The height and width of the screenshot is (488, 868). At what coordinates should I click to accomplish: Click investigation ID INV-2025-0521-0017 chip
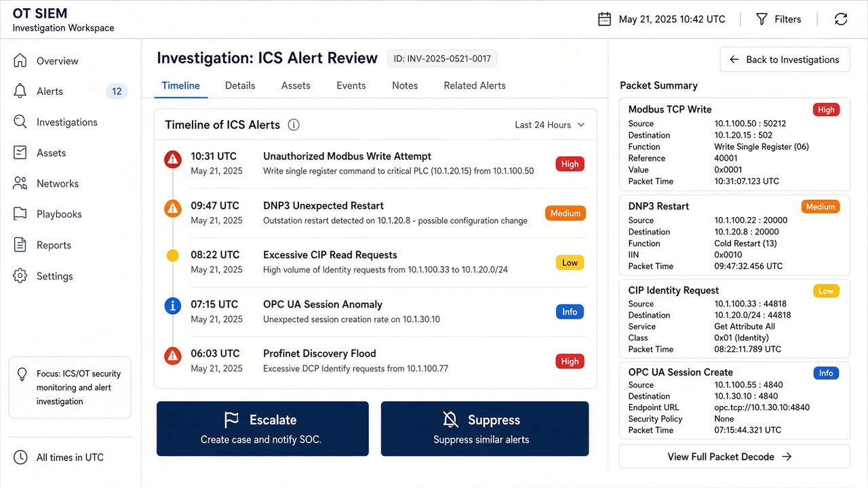point(442,59)
